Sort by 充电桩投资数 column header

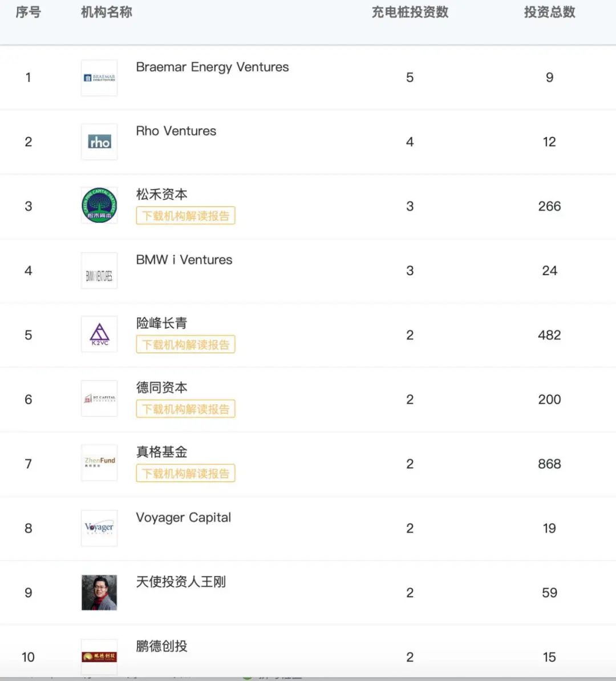pyautogui.click(x=410, y=12)
